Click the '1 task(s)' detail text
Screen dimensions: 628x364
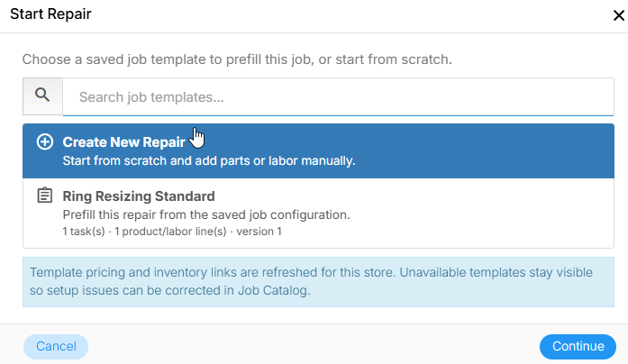[x=84, y=232]
